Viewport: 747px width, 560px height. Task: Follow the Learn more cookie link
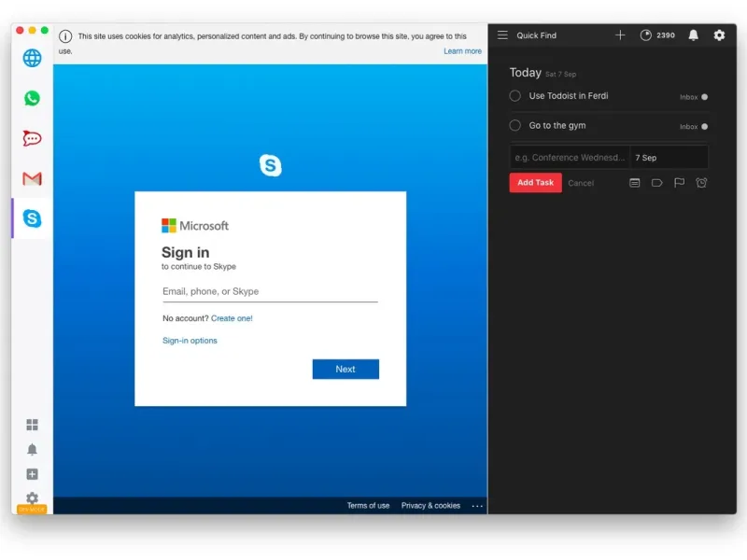(462, 51)
